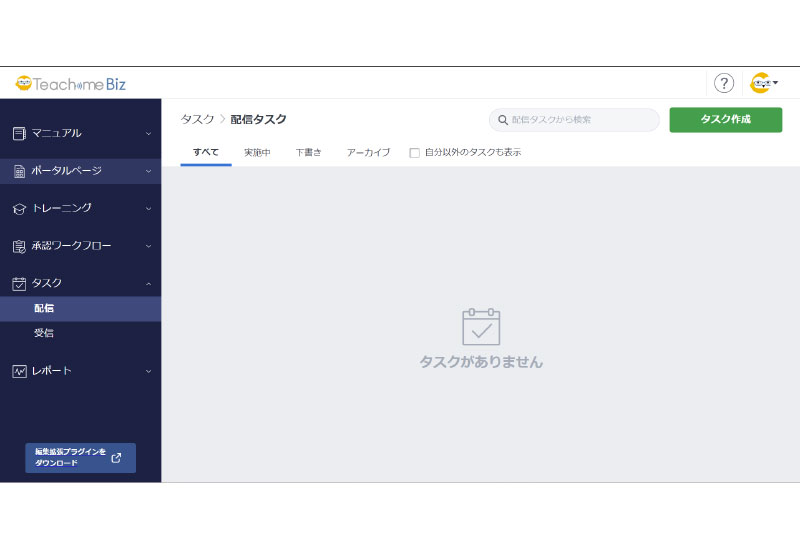Click the portal page icon in sidebar
This screenshot has height=550, width=800.
point(19,171)
